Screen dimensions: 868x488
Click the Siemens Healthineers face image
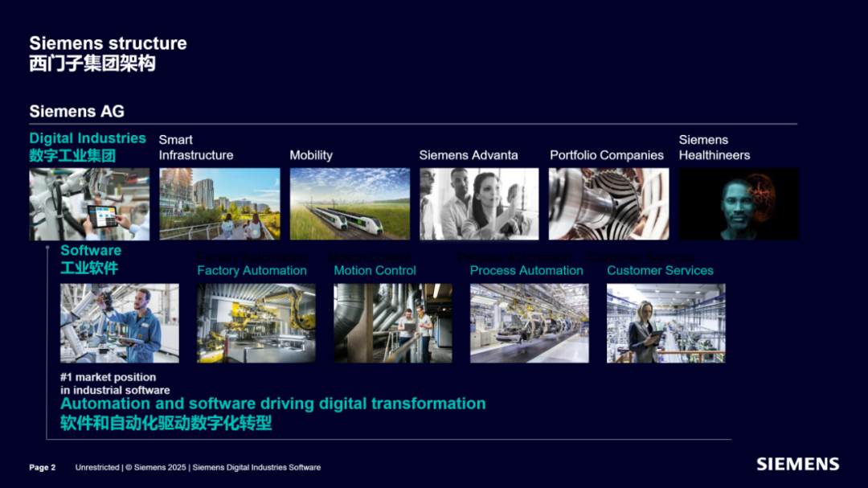[x=739, y=204]
